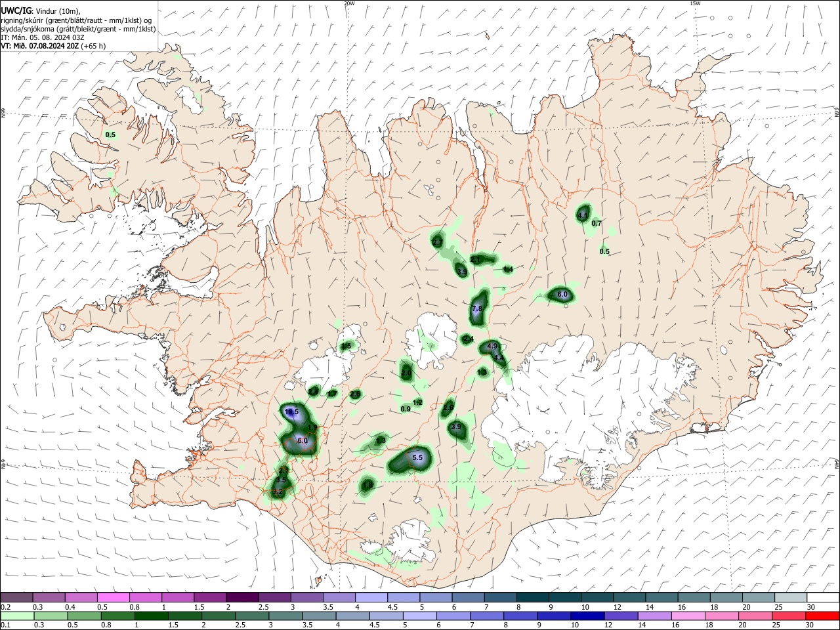Screen dimensions: 840x630
Task: Pick dark green swatch between 1 and 1.5, bottom row
Action: [151, 616]
